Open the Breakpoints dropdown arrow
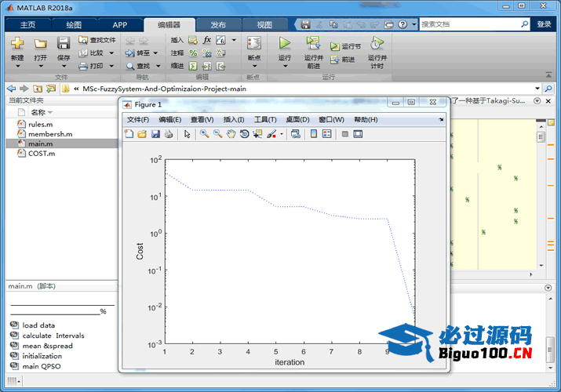561x392 pixels. pyautogui.click(x=254, y=66)
